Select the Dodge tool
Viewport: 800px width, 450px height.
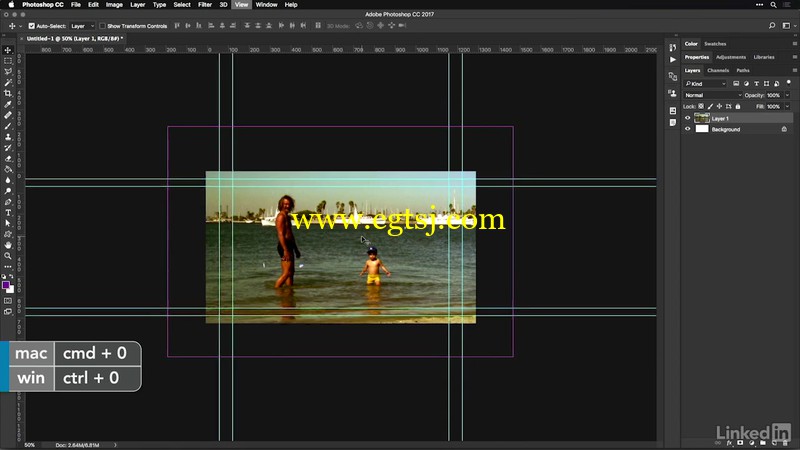(8, 191)
